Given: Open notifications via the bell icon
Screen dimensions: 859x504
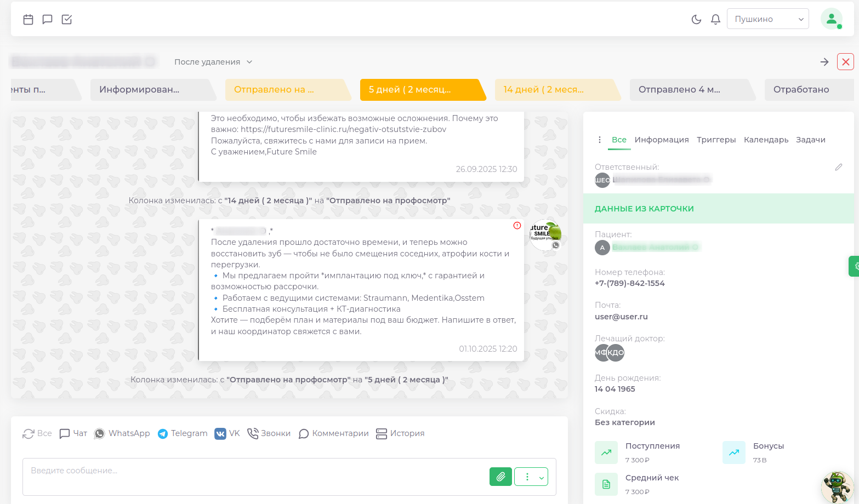Looking at the screenshot, I should [x=715, y=19].
